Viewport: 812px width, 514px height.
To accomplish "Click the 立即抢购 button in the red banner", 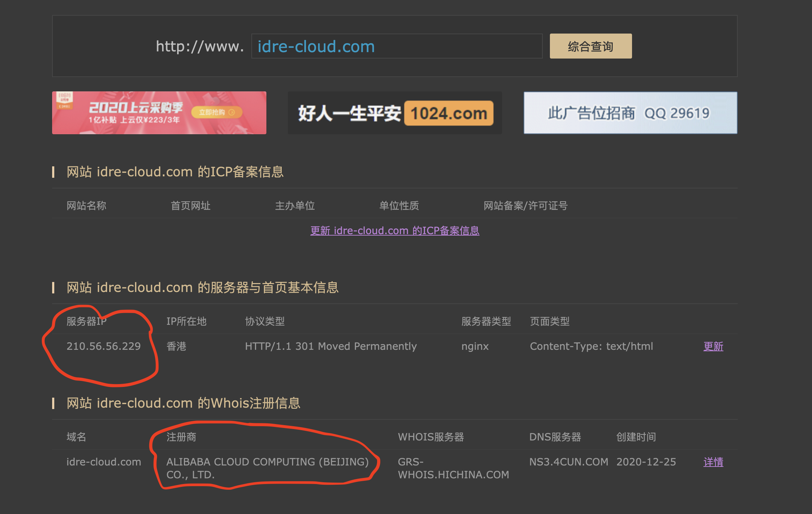I will point(216,112).
